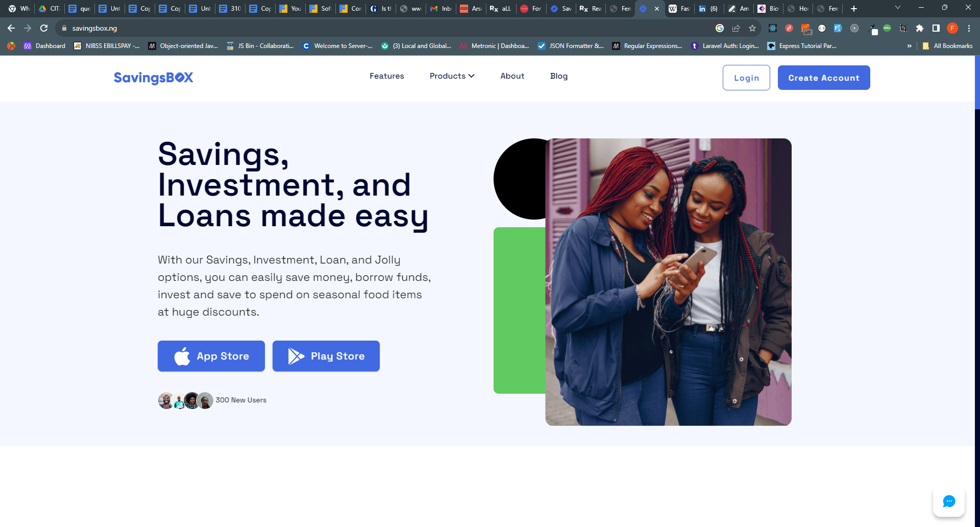
Task: Click the Login button
Action: coord(746,78)
